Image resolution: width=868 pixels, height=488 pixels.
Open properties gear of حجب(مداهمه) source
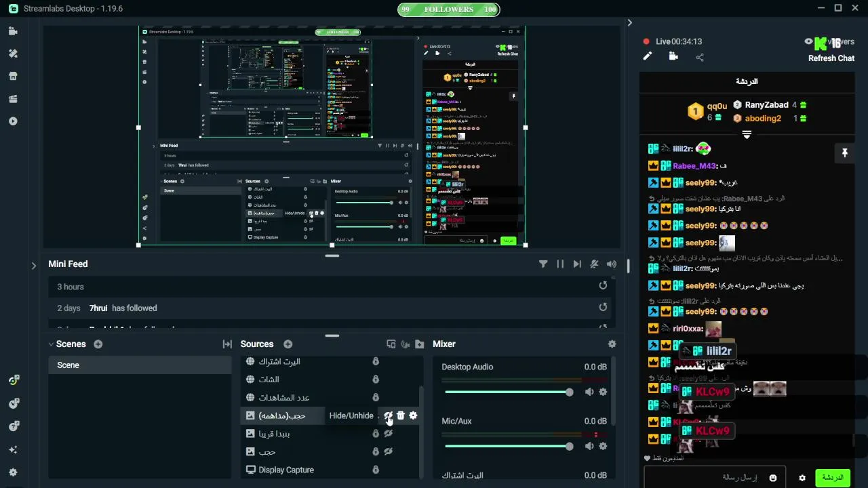[x=413, y=415]
